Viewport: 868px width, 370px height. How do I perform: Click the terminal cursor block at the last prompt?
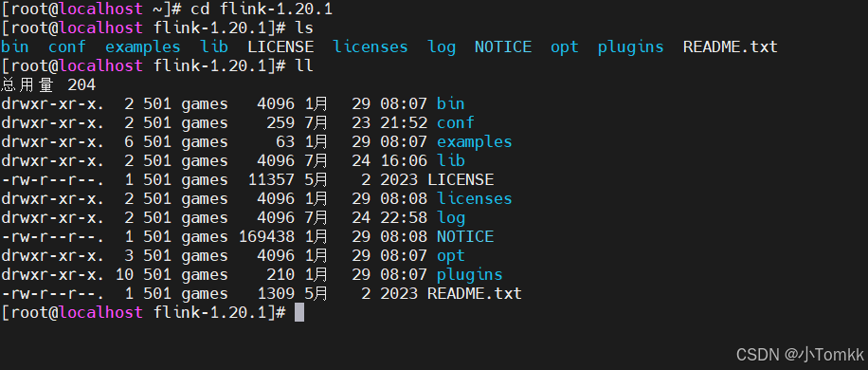(x=298, y=312)
